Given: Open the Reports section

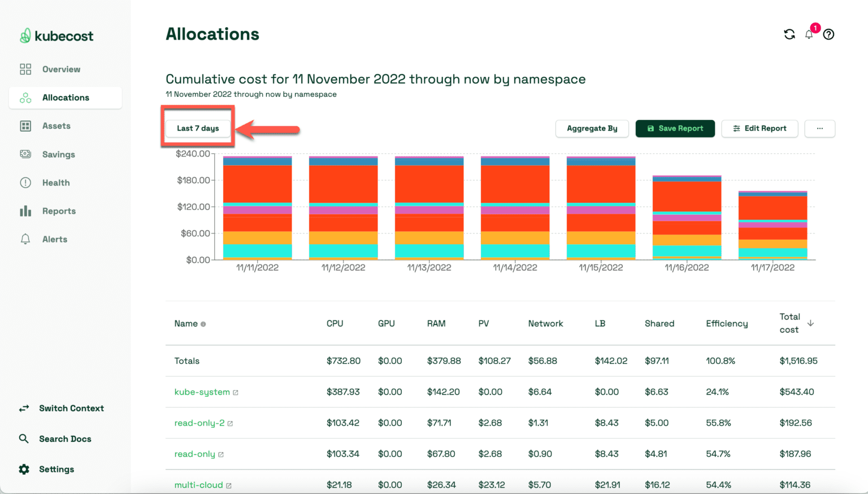Looking at the screenshot, I should coord(60,210).
